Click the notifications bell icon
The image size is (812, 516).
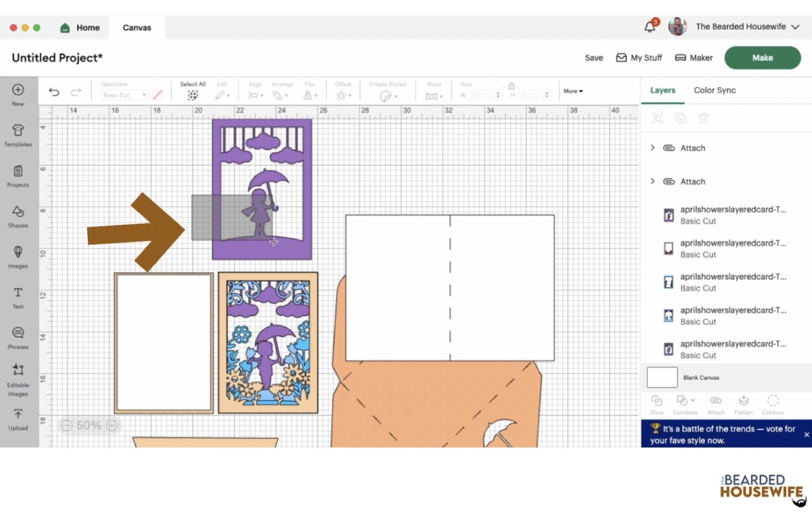click(x=650, y=27)
